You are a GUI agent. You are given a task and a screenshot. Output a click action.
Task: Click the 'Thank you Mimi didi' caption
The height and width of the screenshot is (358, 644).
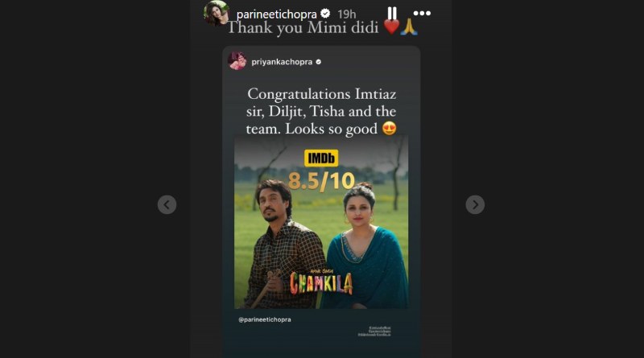303,28
